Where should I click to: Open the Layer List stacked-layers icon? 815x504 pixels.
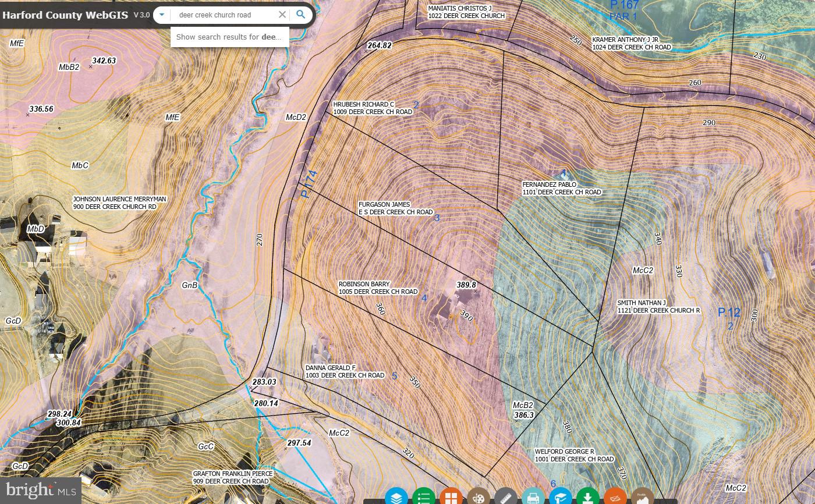(x=396, y=498)
